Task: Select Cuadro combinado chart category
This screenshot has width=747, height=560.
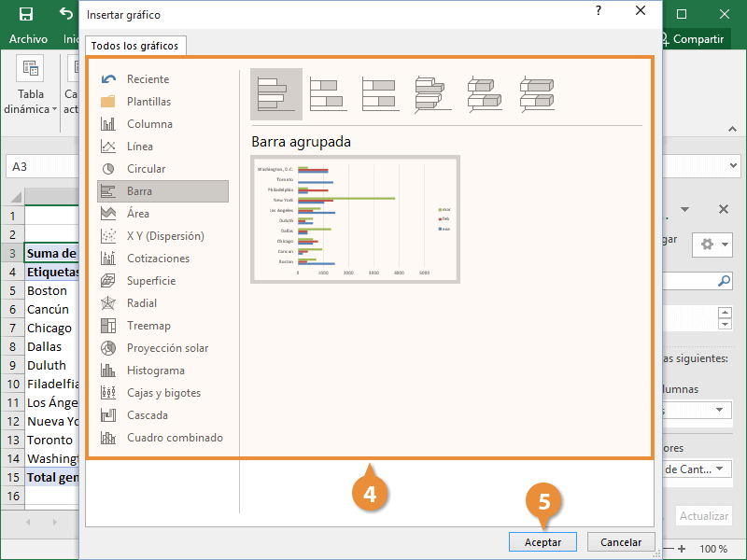Action: click(x=175, y=438)
